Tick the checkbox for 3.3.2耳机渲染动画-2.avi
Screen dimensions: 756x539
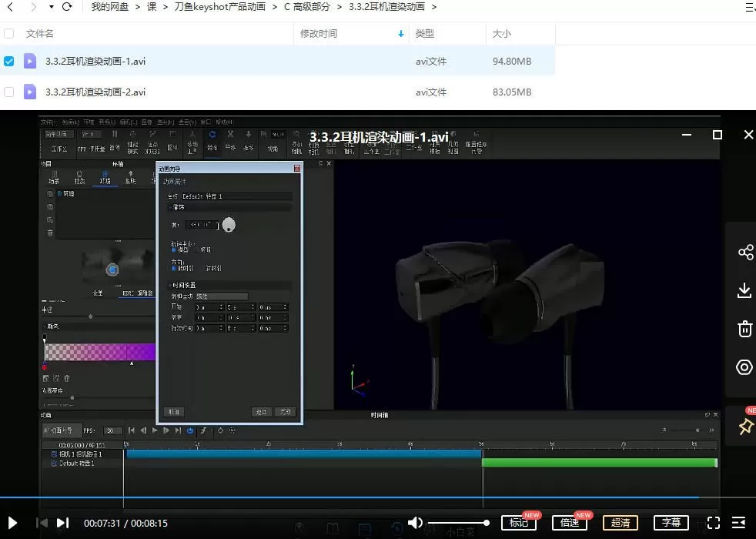(8, 92)
